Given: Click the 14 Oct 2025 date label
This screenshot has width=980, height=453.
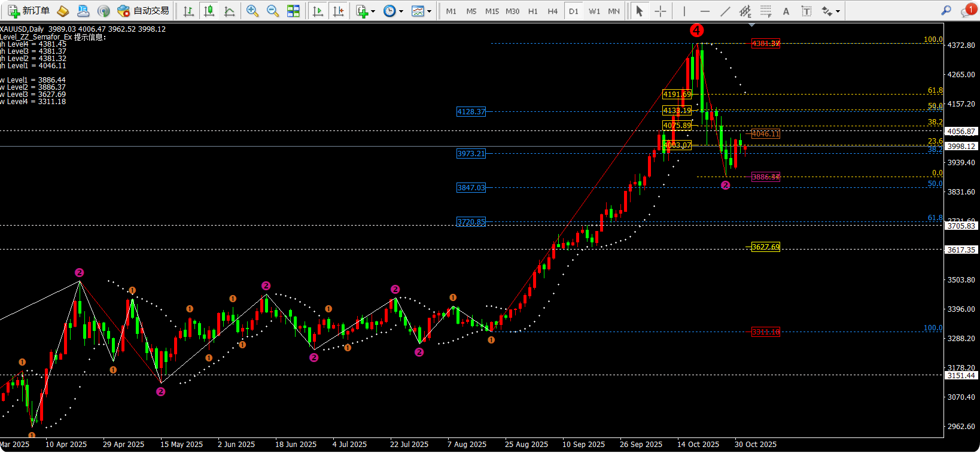Looking at the screenshot, I should 698,445.
